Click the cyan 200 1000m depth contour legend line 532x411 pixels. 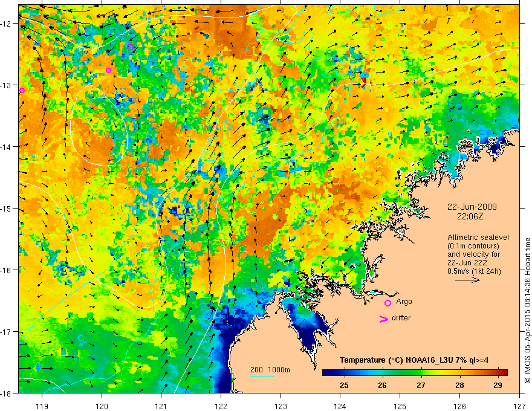[x=262, y=376]
